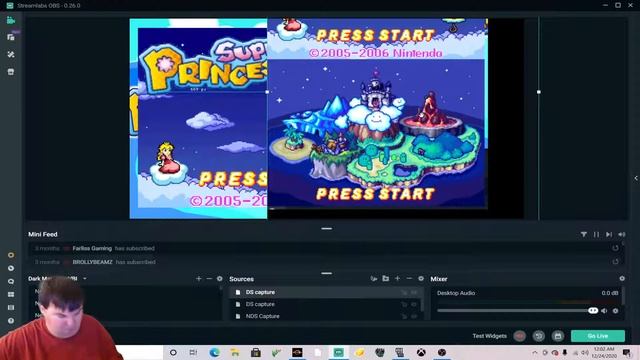
Task: Open Cortana circle on Windows taskbar
Action: pos(173,352)
